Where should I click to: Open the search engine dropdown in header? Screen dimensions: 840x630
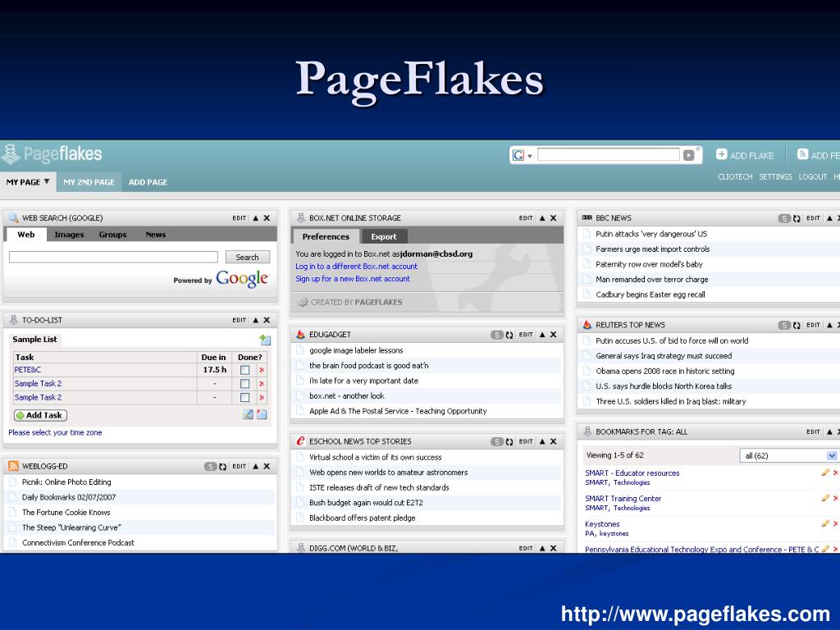pyautogui.click(x=530, y=157)
